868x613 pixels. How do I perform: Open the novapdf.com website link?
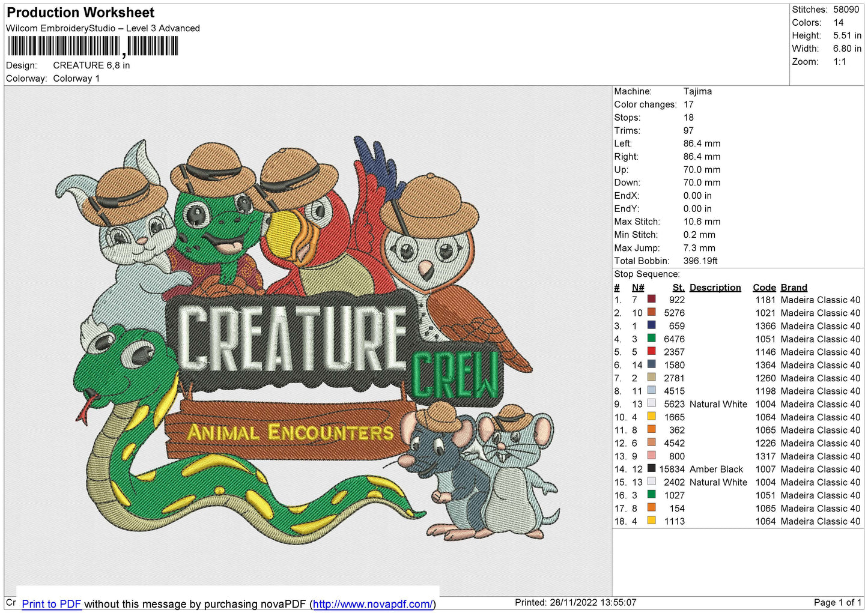pos(372,604)
